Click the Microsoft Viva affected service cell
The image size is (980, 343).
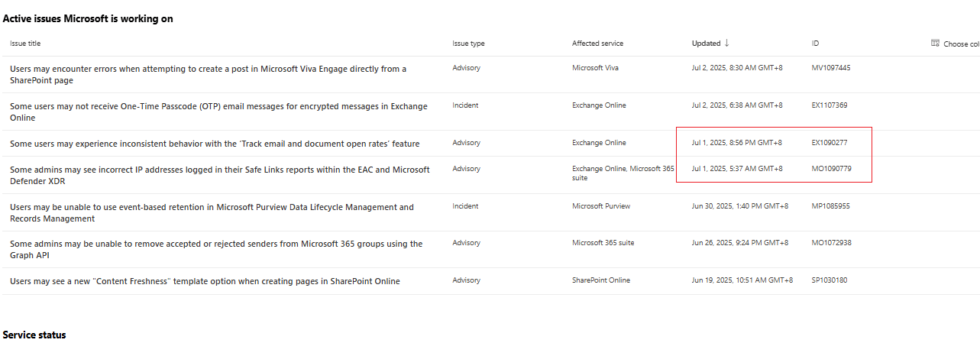point(596,68)
